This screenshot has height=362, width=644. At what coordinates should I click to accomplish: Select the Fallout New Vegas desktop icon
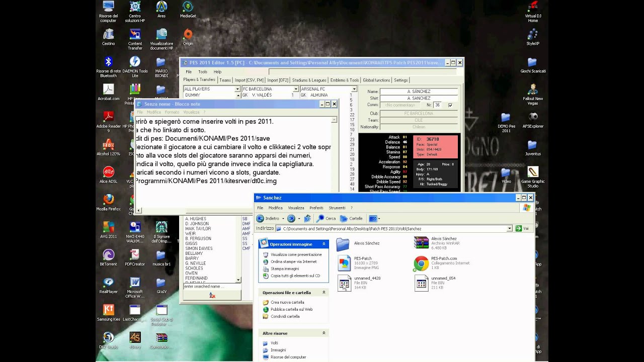532,89
